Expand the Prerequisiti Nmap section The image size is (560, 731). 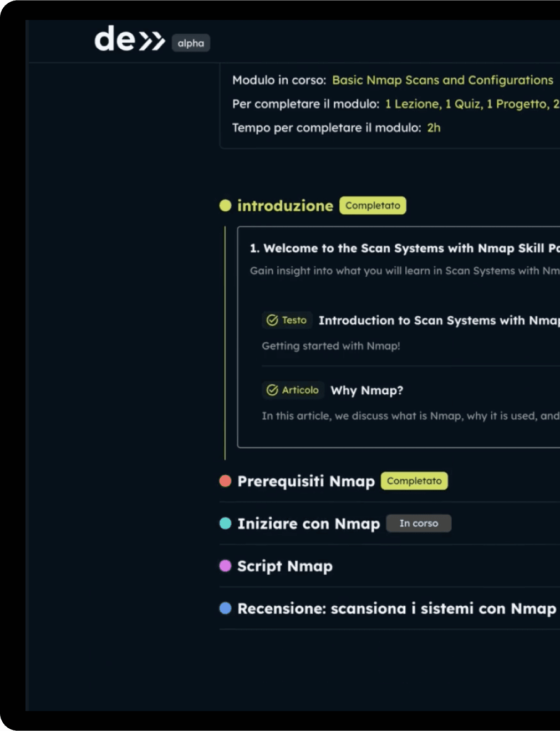click(306, 481)
